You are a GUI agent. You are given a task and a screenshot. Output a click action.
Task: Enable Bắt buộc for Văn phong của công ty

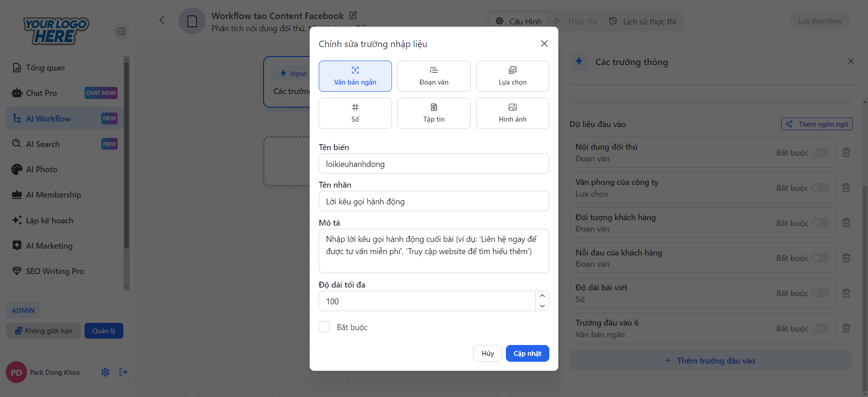pos(820,188)
